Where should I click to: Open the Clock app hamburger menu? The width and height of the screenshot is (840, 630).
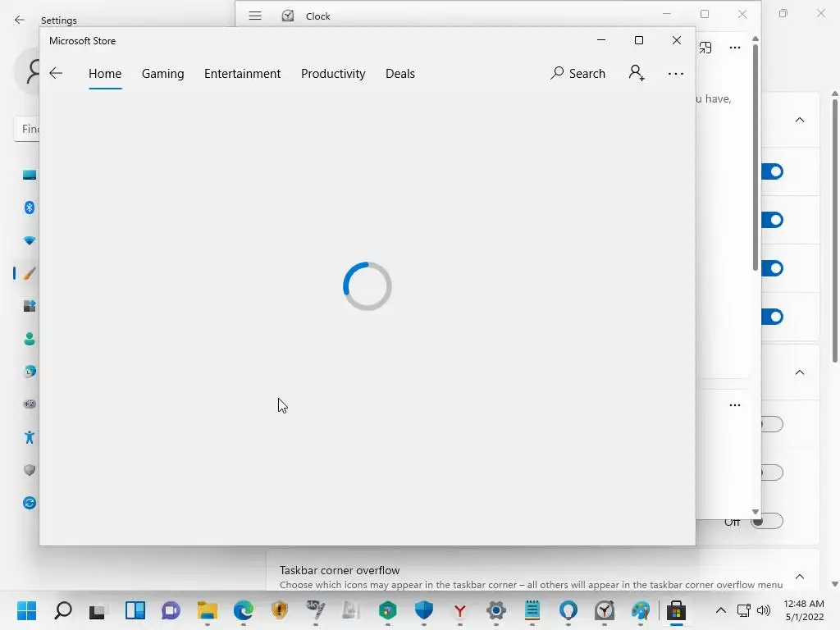pos(255,16)
